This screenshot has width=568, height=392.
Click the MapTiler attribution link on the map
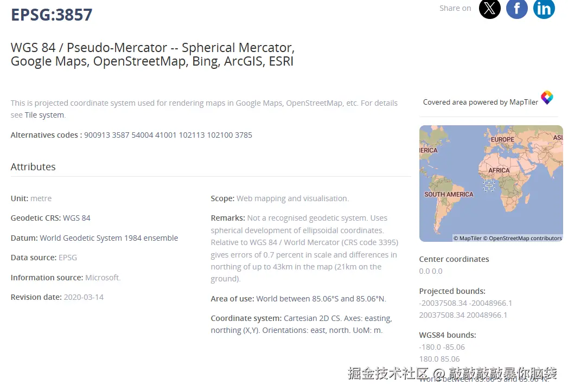[x=467, y=238]
